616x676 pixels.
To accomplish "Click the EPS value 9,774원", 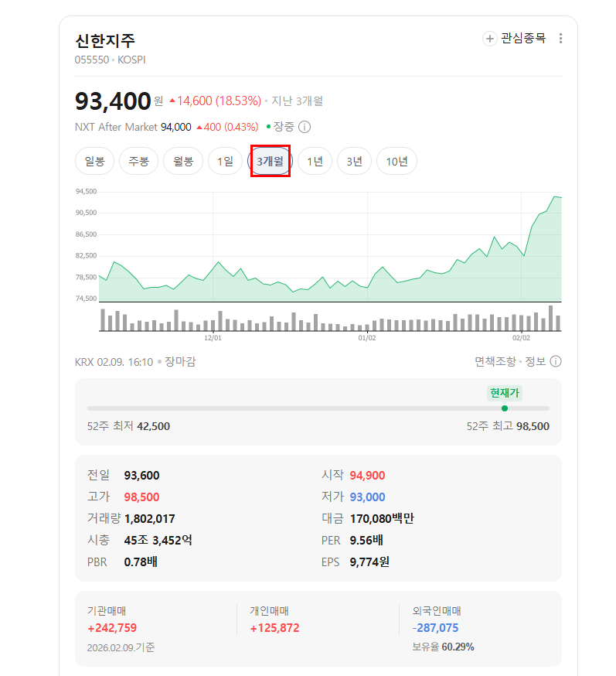I will [369, 562].
